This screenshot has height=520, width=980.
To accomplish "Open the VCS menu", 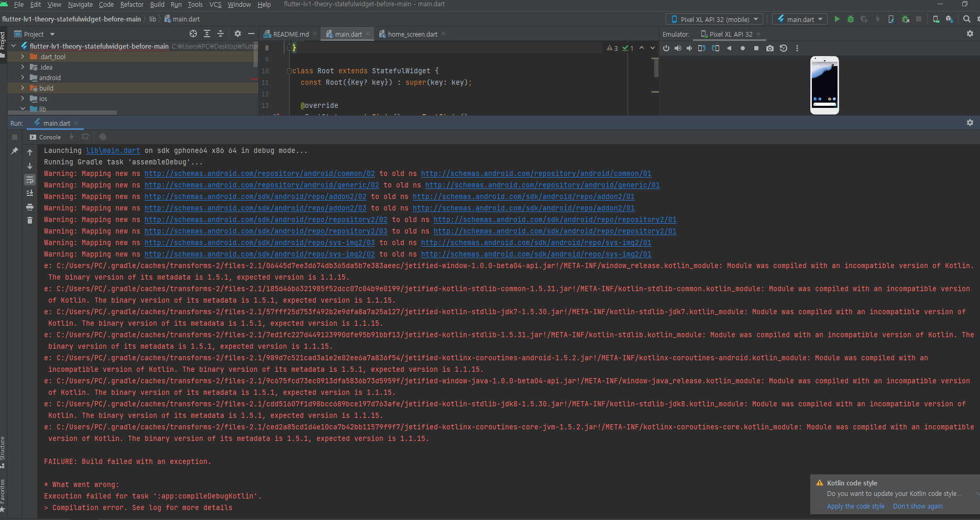I will click(x=215, y=4).
